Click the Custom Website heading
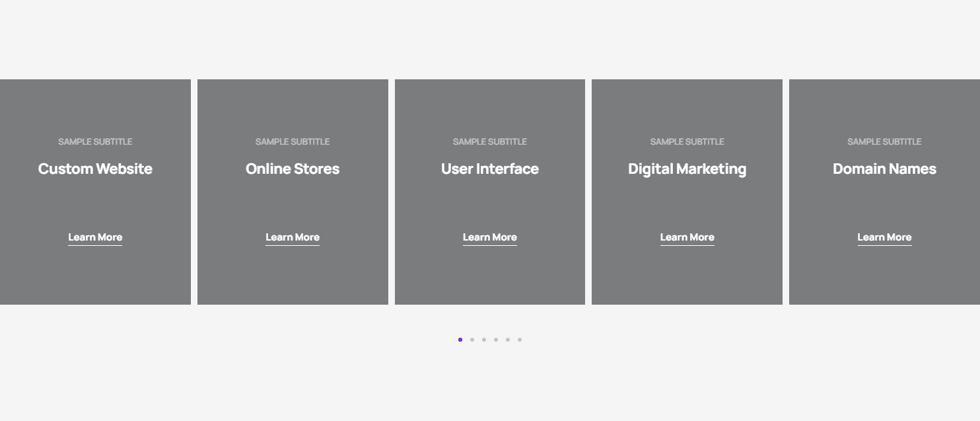Viewport: 980px width, 421px height. 95,169
